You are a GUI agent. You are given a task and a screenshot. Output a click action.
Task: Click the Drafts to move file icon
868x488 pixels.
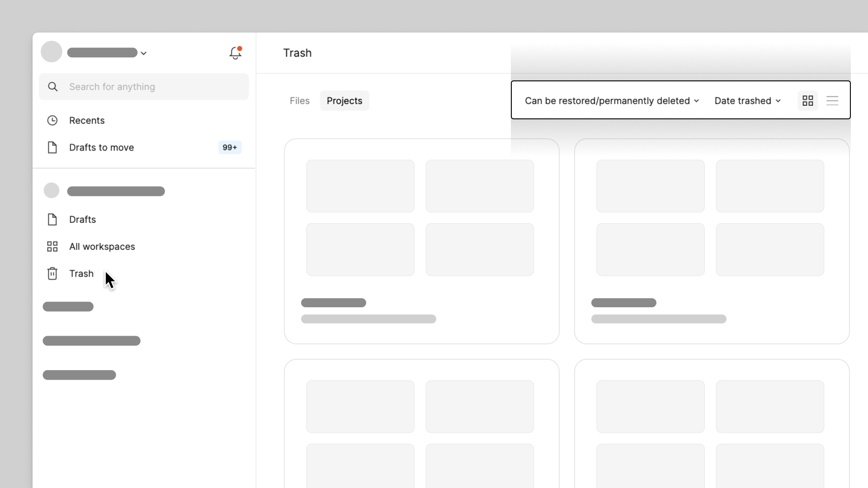(52, 147)
